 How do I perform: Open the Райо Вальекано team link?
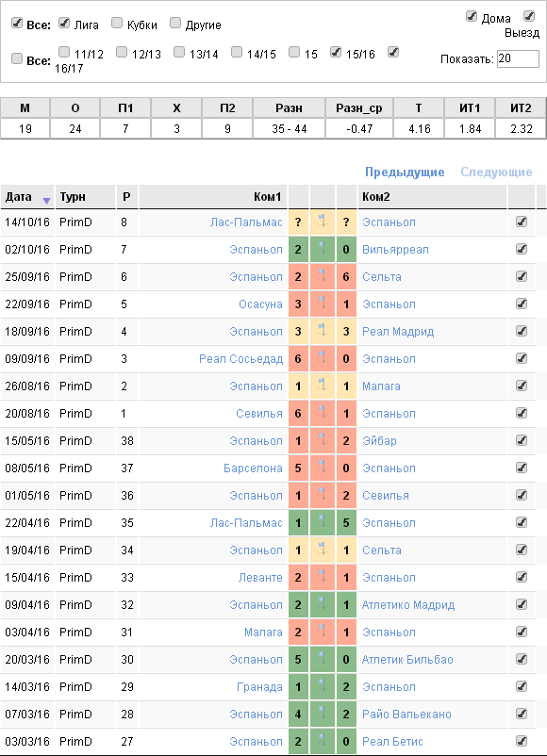406,715
